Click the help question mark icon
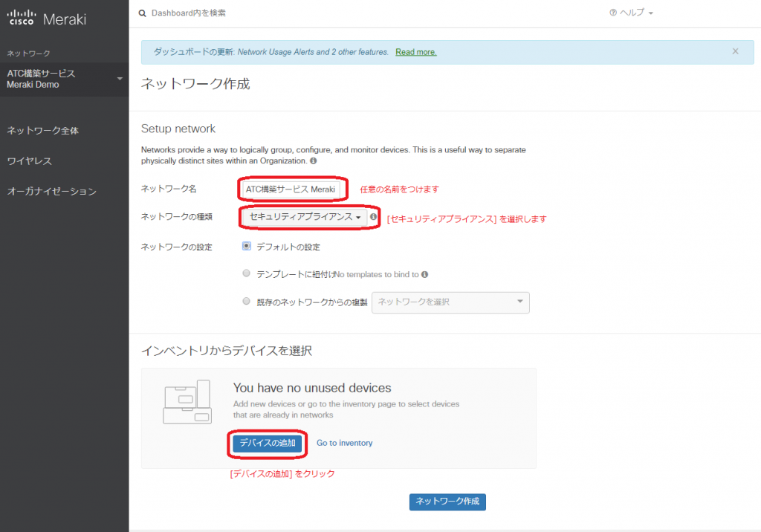The image size is (761, 532). 613,13
